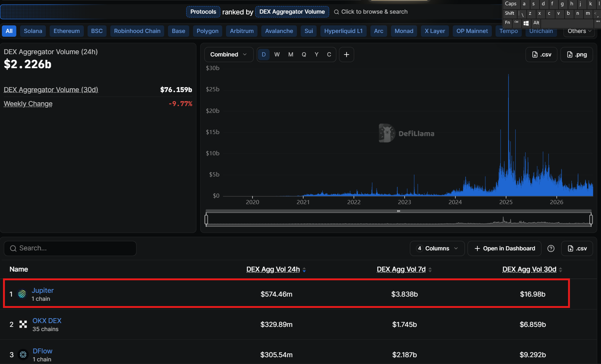Screen dimensions: 601x364
Task: Filter by Solana chain
Action: click(x=33, y=31)
